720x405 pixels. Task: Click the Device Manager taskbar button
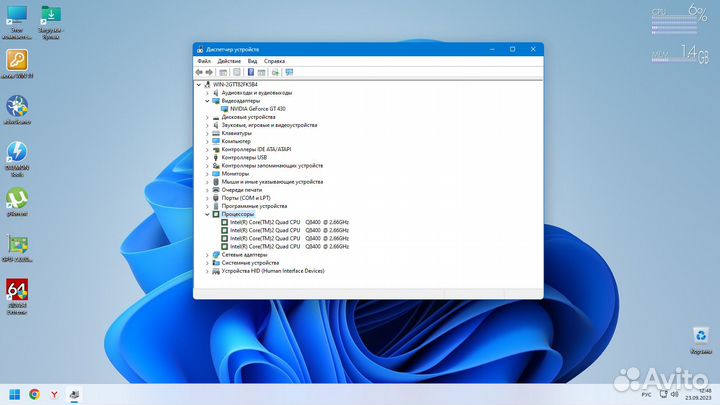click(74, 394)
